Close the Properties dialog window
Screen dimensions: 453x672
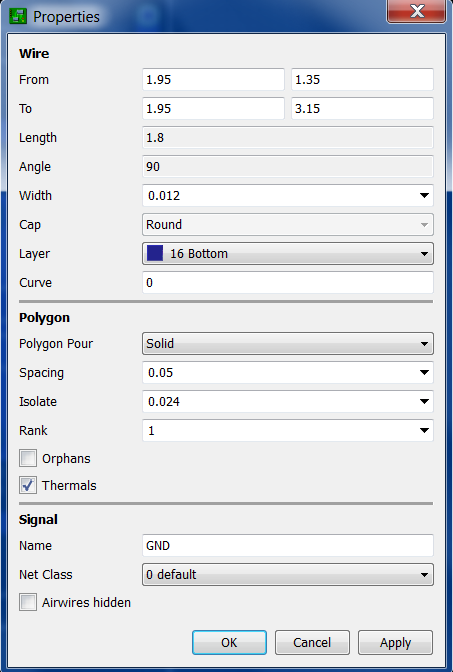pyautogui.click(x=416, y=11)
